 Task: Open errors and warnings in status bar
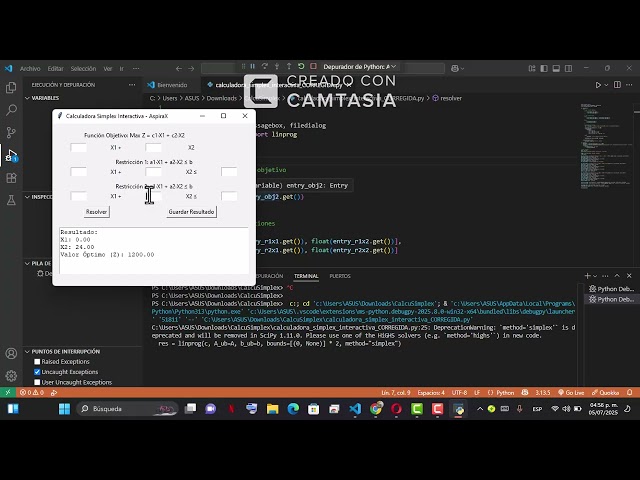(x=32, y=393)
